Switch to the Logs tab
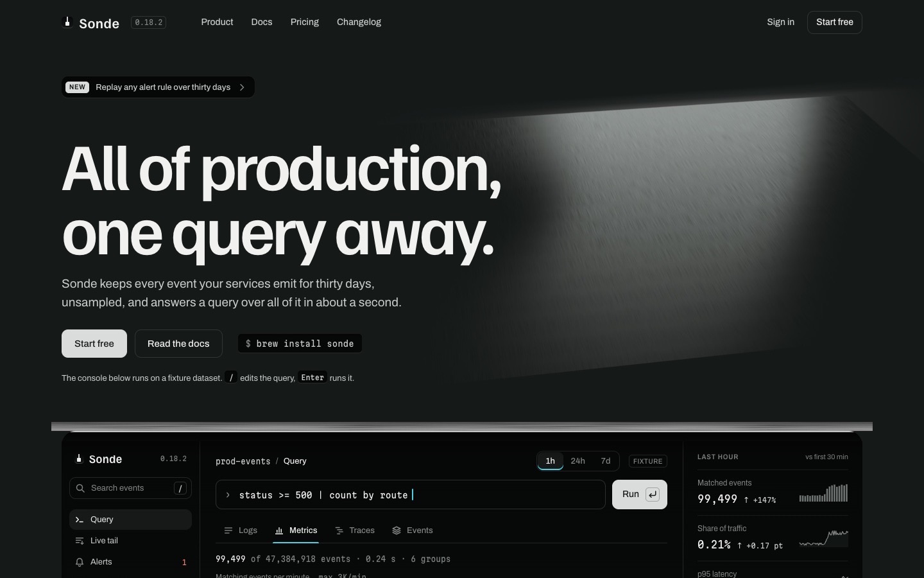924x578 pixels. 241,530
